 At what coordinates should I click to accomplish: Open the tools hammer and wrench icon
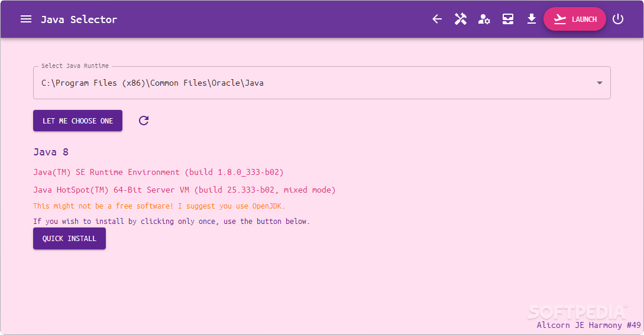coord(461,19)
